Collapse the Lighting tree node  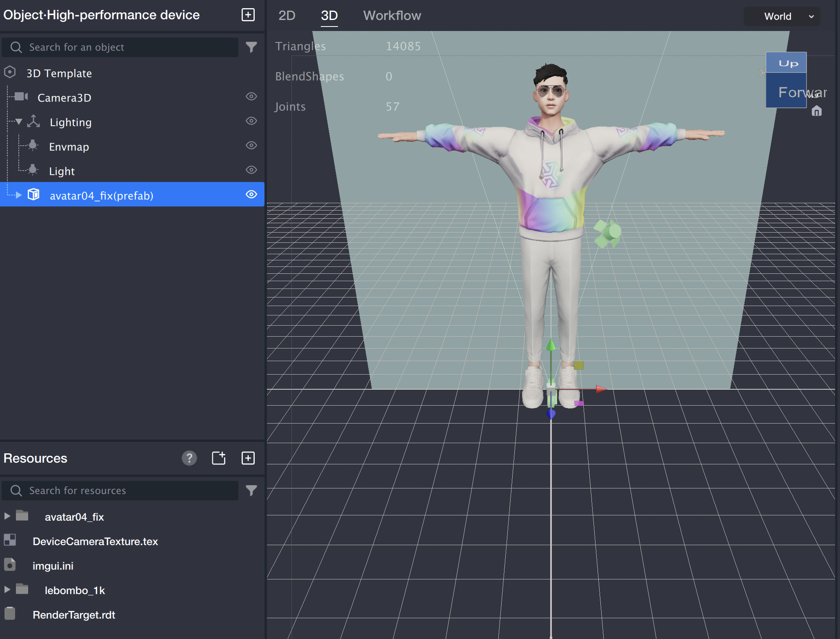tap(19, 122)
